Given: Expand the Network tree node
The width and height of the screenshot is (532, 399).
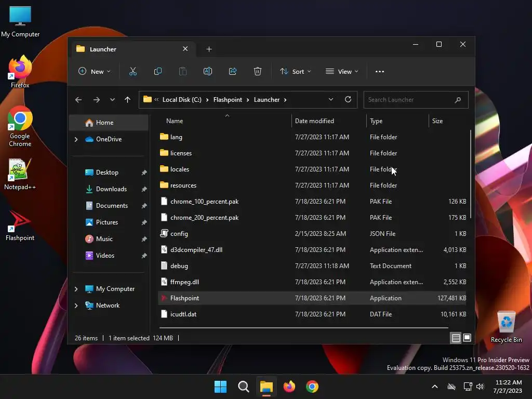Looking at the screenshot, I should click(x=76, y=305).
